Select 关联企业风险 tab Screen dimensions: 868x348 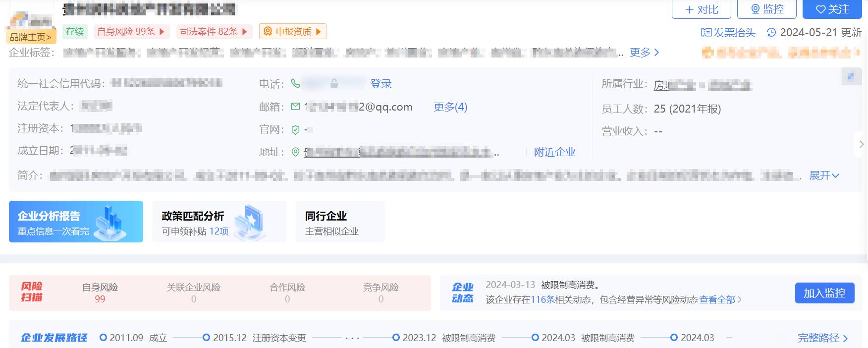(x=194, y=293)
